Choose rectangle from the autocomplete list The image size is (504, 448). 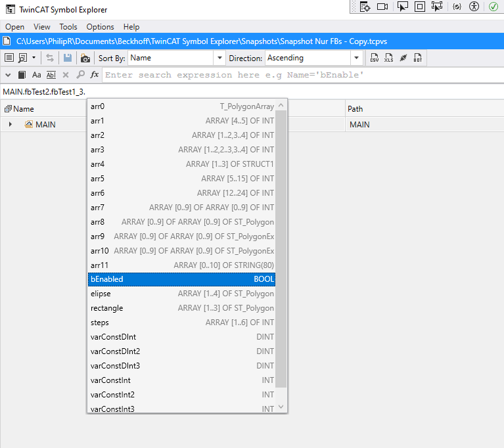tap(182, 308)
